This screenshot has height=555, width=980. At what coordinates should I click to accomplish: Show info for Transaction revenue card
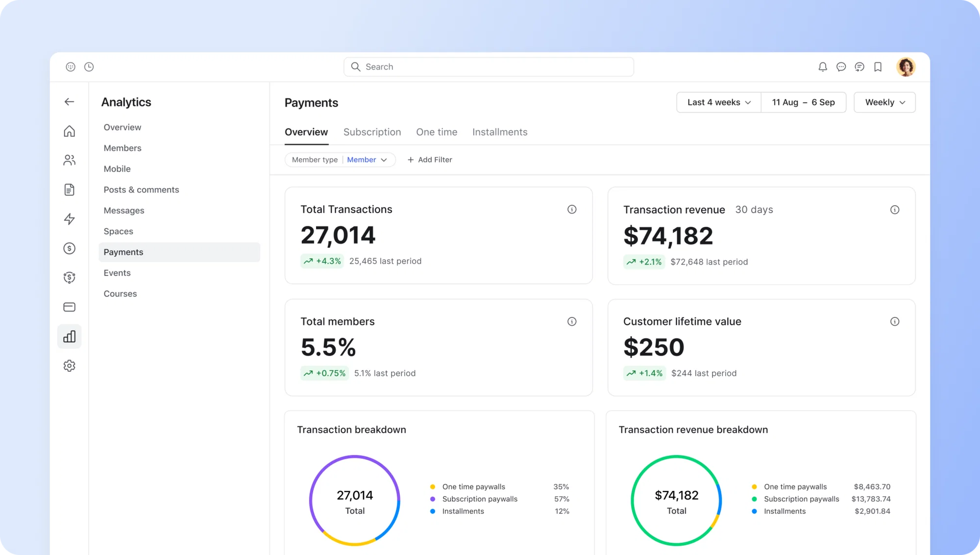895,210
